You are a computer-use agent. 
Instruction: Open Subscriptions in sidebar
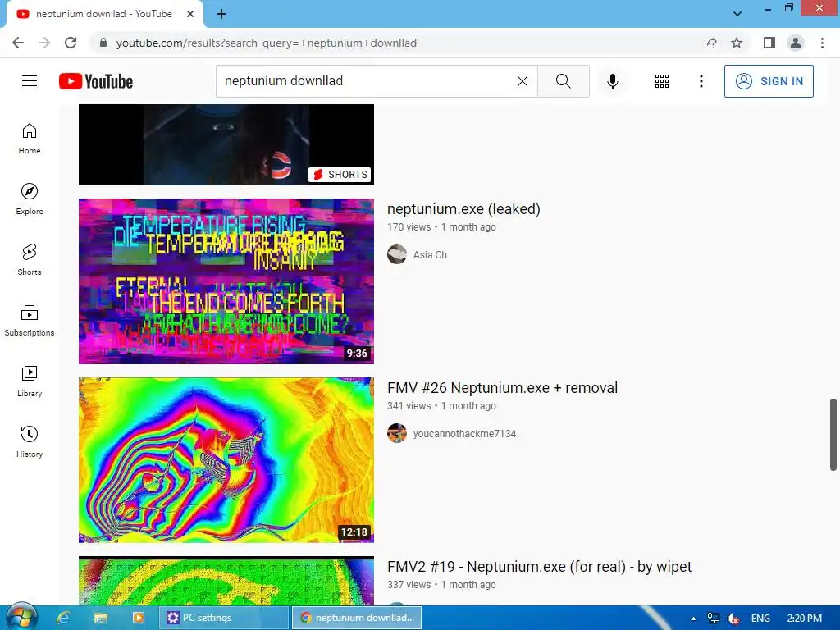[x=30, y=321]
